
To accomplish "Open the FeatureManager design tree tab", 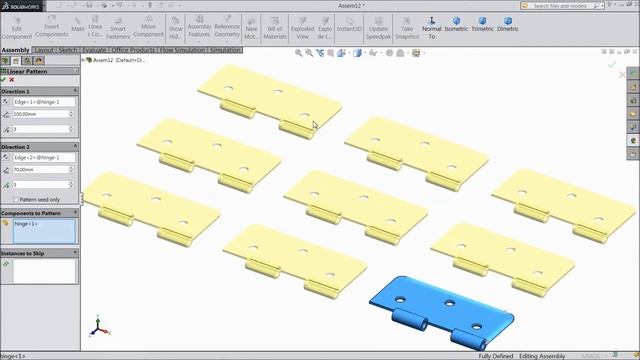I will (x=5, y=61).
